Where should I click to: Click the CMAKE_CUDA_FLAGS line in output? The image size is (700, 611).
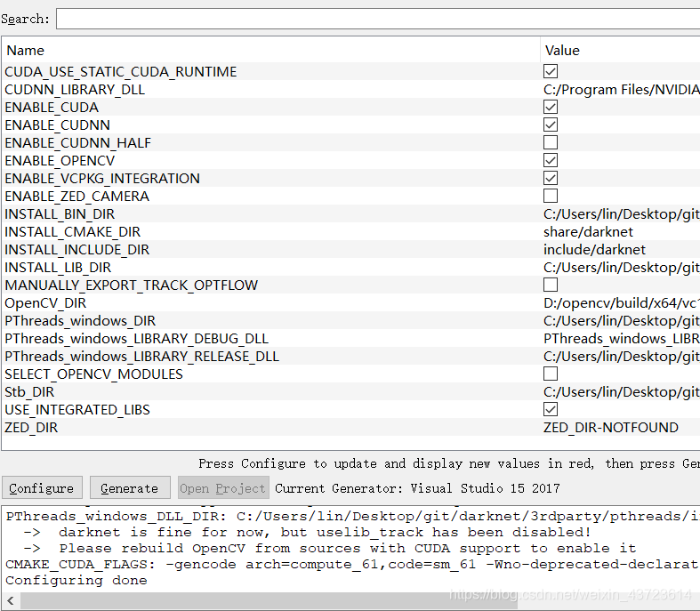point(352,564)
